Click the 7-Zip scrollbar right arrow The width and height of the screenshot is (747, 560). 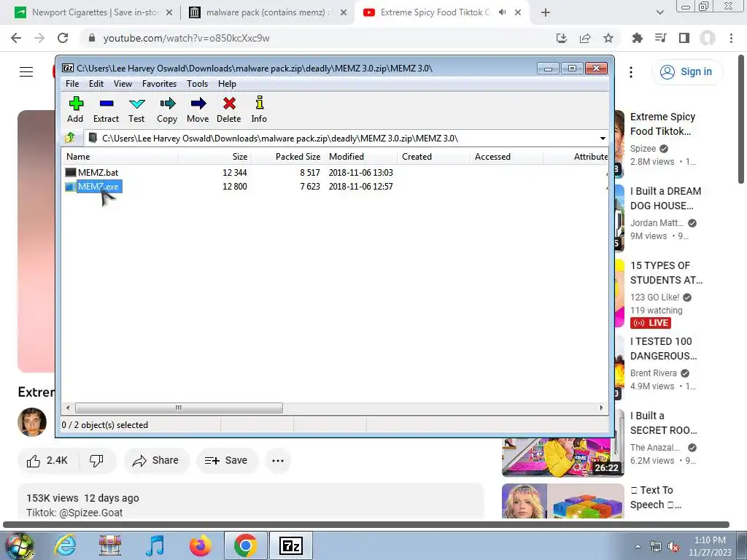pyautogui.click(x=601, y=408)
